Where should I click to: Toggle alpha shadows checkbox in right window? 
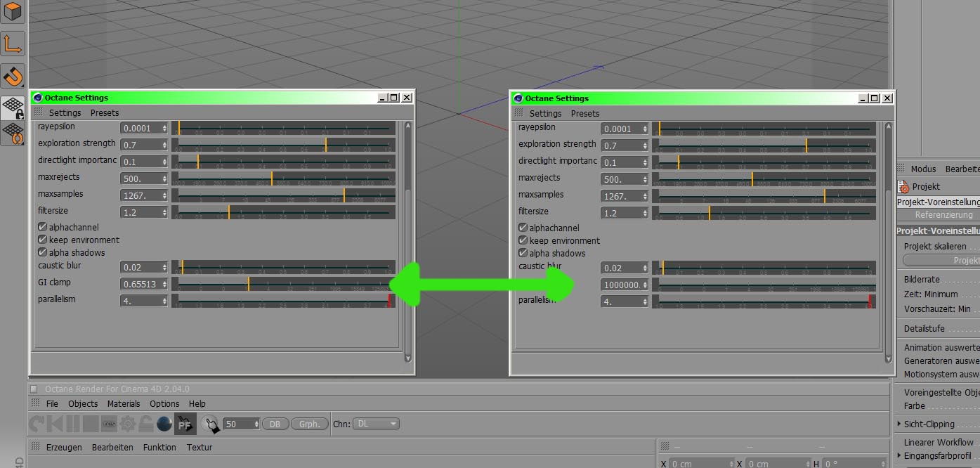[x=523, y=253]
